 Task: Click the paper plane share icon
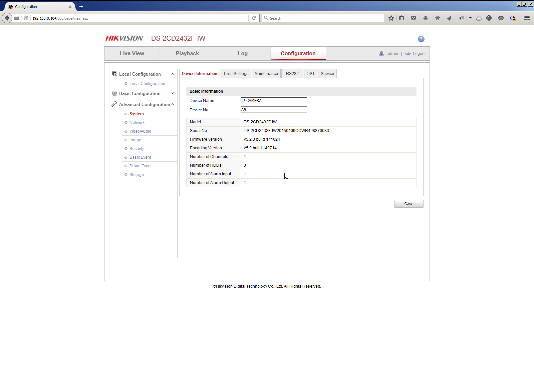coord(449,18)
